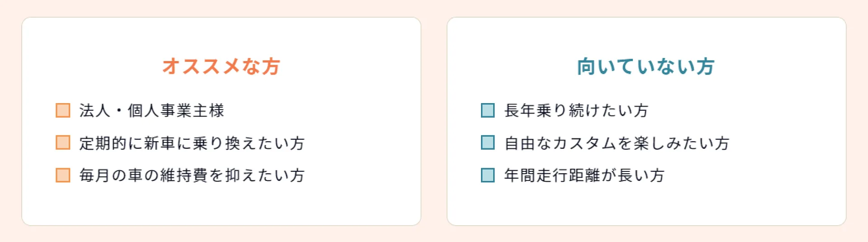Click the text 定期的に新車に乗り換えたい方
The height and width of the screenshot is (242, 868).
(x=192, y=143)
